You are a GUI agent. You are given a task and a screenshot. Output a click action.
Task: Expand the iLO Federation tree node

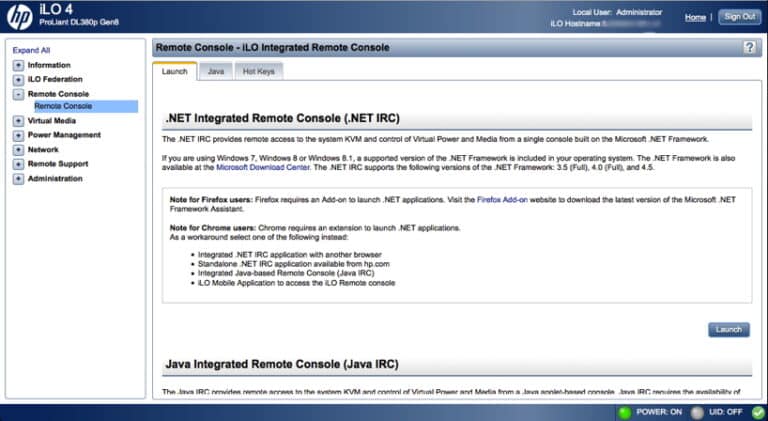coord(18,79)
